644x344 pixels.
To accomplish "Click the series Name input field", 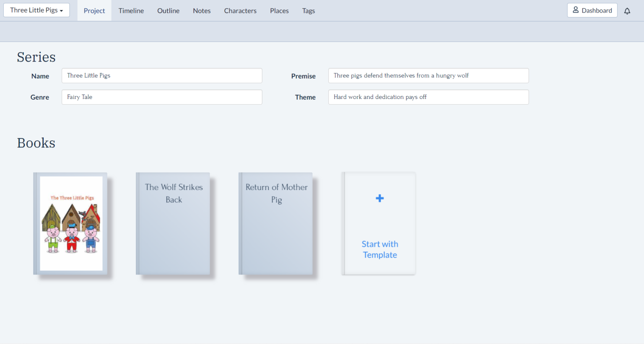I will click(162, 76).
